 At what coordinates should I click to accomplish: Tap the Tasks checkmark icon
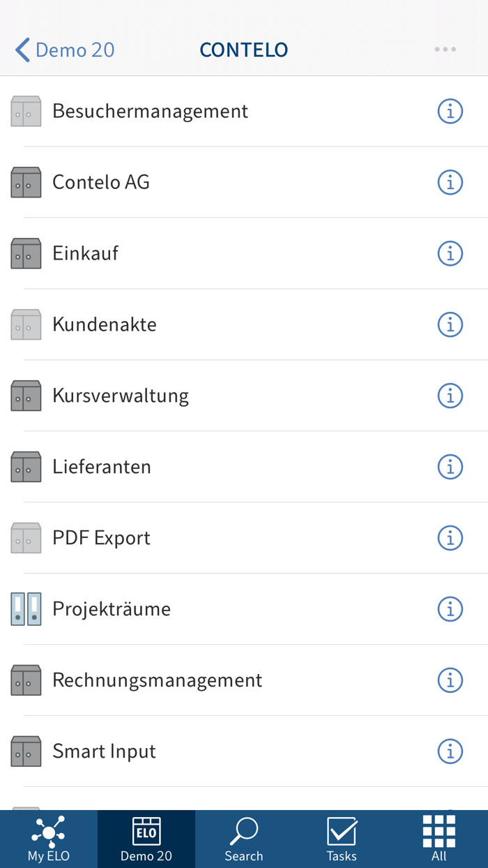pyautogui.click(x=341, y=832)
